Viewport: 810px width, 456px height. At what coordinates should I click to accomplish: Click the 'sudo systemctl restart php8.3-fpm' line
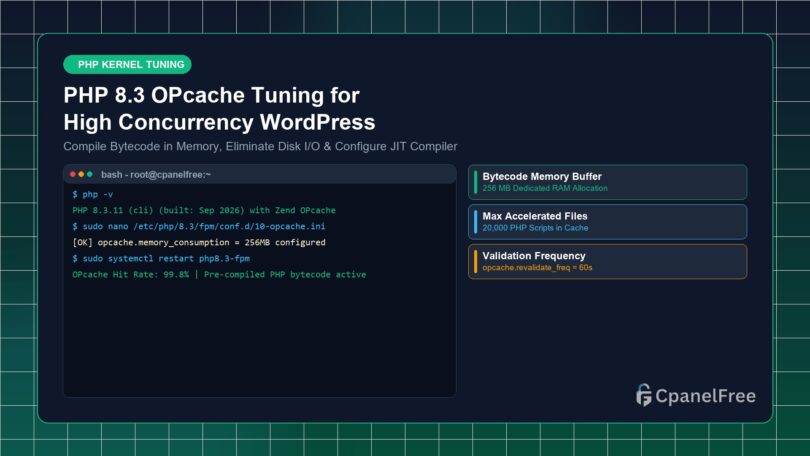click(x=161, y=258)
